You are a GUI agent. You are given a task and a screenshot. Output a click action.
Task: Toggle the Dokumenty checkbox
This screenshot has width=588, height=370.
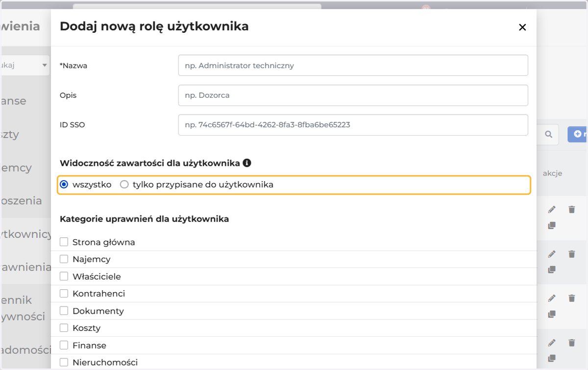(64, 311)
